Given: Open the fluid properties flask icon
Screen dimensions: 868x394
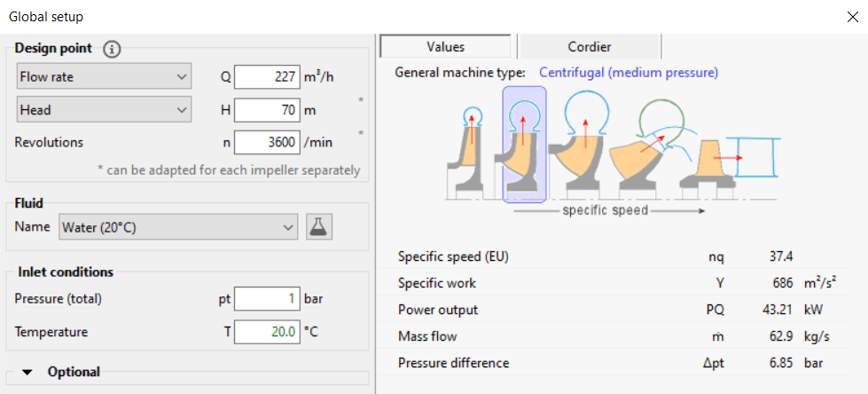Looking at the screenshot, I should [x=319, y=227].
